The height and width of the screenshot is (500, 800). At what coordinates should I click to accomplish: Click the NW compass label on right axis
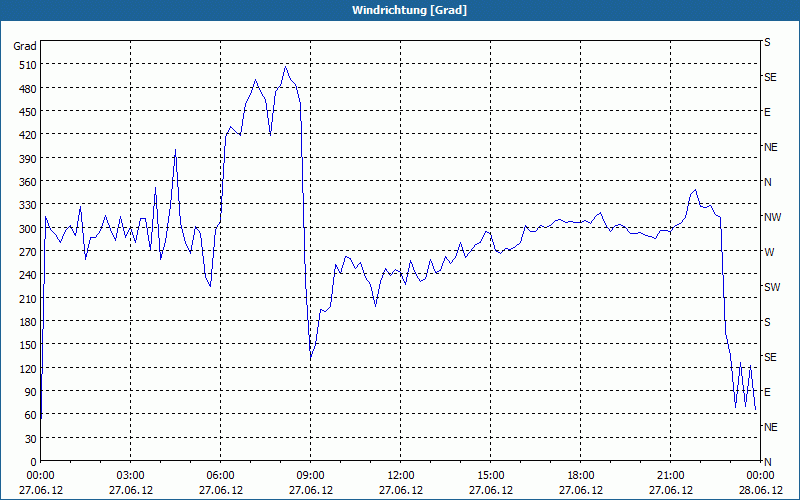[772, 217]
